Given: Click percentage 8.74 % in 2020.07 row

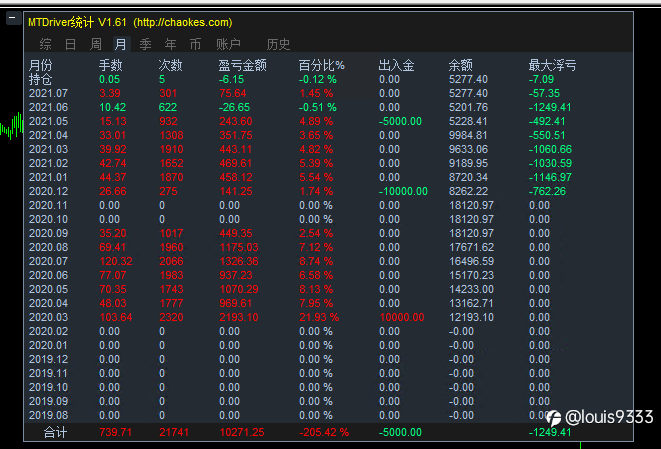Looking at the screenshot, I should 316,261.
